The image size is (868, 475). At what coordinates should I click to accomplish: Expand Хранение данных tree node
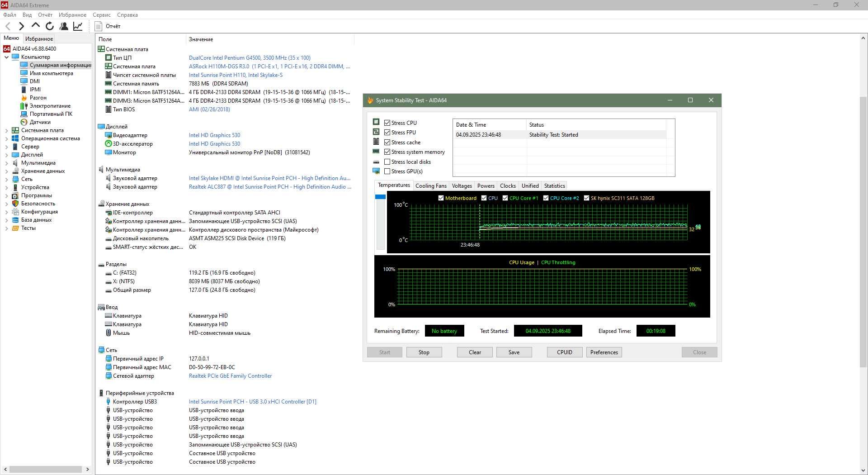(x=6, y=171)
